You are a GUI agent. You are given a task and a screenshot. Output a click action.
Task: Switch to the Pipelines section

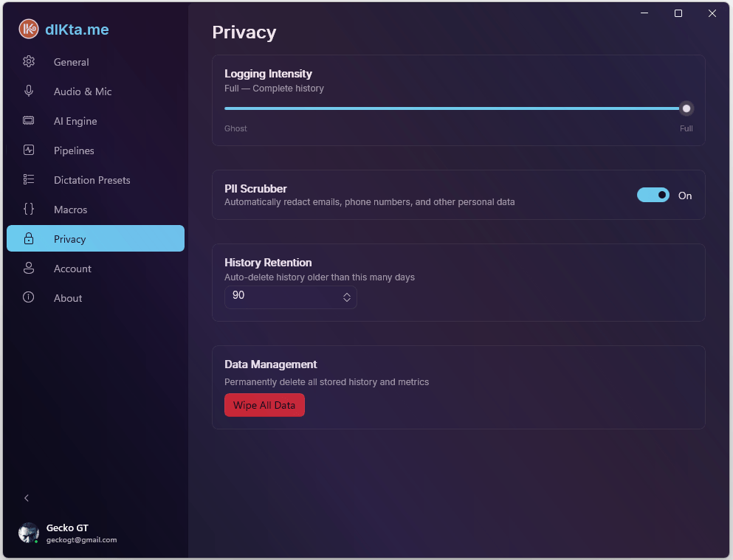click(x=95, y=150)
